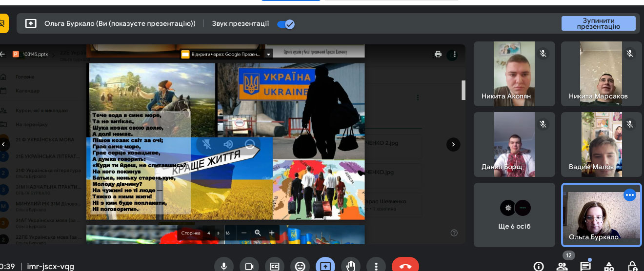Open Календар in the sidebar

click(x=28, y=91)
